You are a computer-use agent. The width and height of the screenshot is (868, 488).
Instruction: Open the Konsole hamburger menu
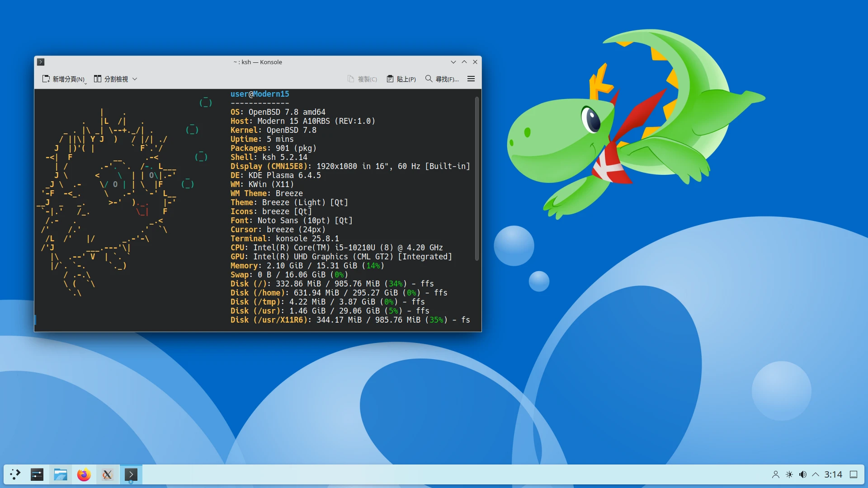click(471, 79)
